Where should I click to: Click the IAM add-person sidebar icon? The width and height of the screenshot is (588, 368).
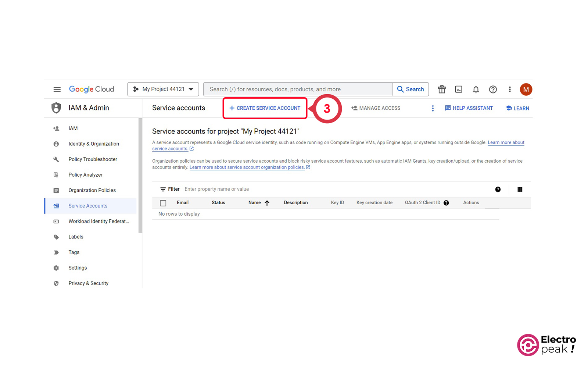pyautogui.click(x=56, y=128)
